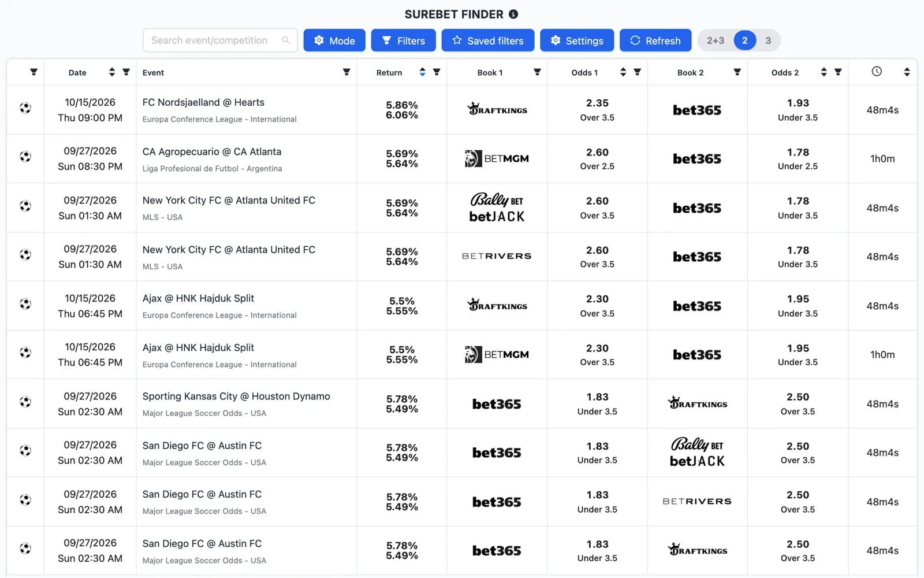Open the Surebet Finder info icon

513,14
